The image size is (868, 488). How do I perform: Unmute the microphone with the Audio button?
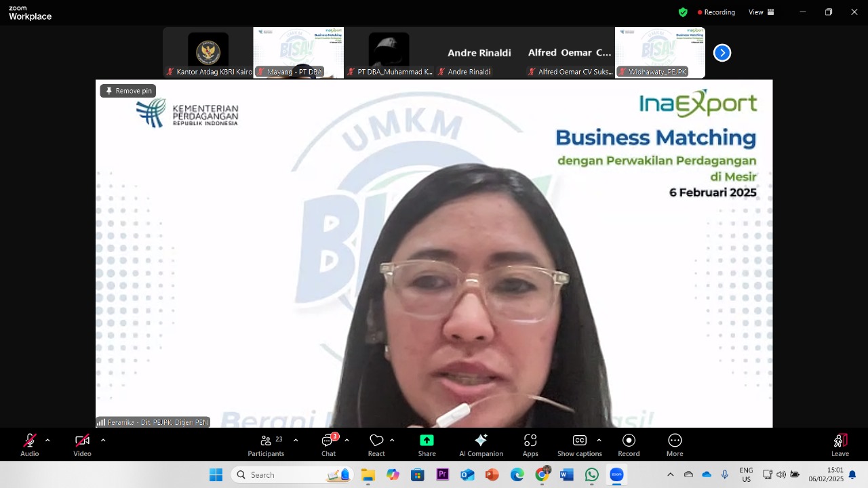click(30, 445)
